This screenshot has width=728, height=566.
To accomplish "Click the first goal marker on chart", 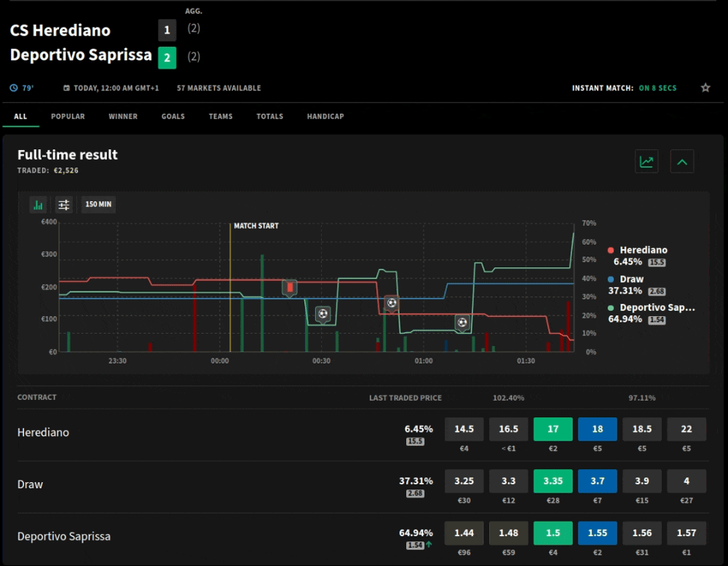I will click(323, 314).
